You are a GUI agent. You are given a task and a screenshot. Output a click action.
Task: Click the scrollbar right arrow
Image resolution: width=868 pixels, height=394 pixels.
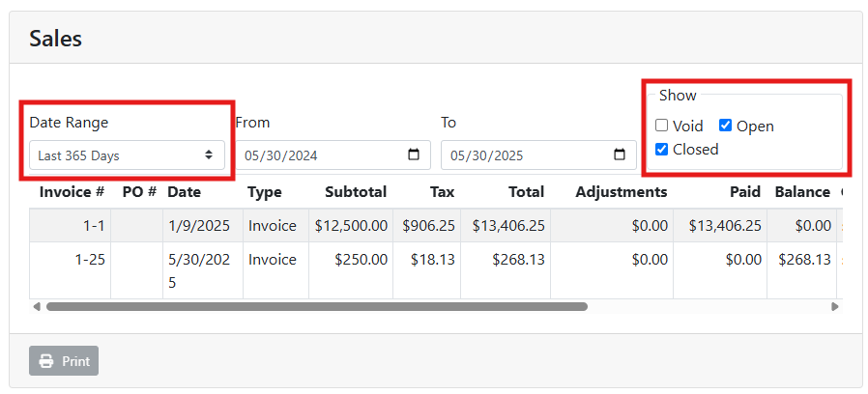click(835, 306)
